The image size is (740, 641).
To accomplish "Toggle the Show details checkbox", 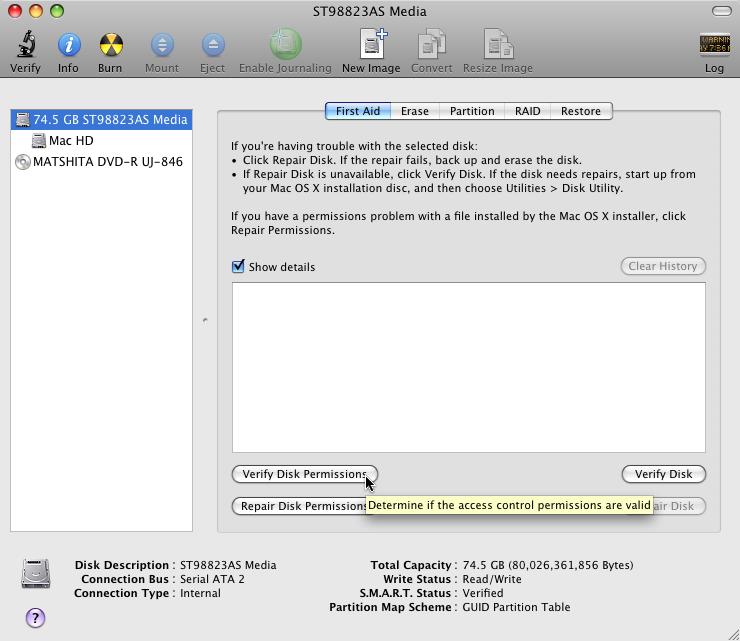I will 238,267.
